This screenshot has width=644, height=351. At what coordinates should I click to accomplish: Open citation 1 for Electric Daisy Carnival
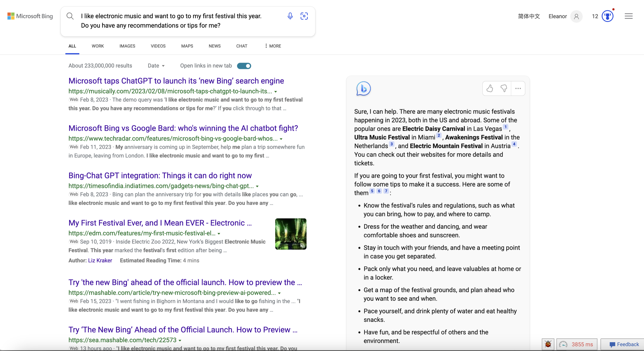click(506, 127)
